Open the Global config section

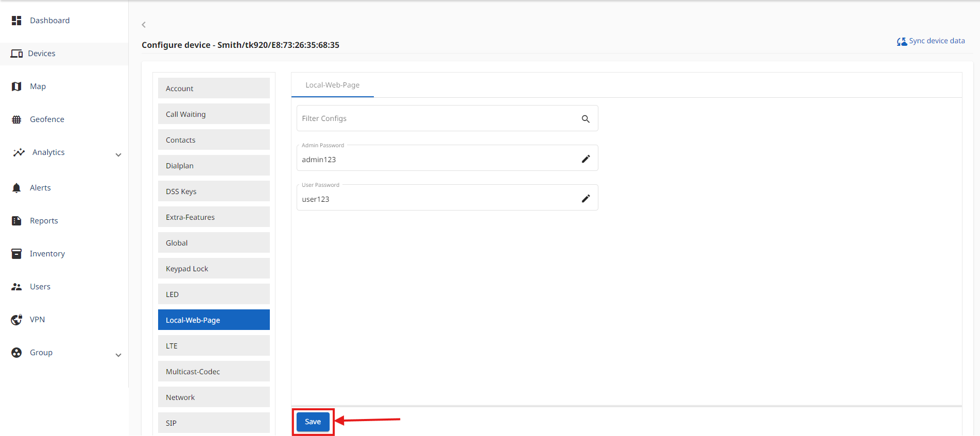click(214, 242)
